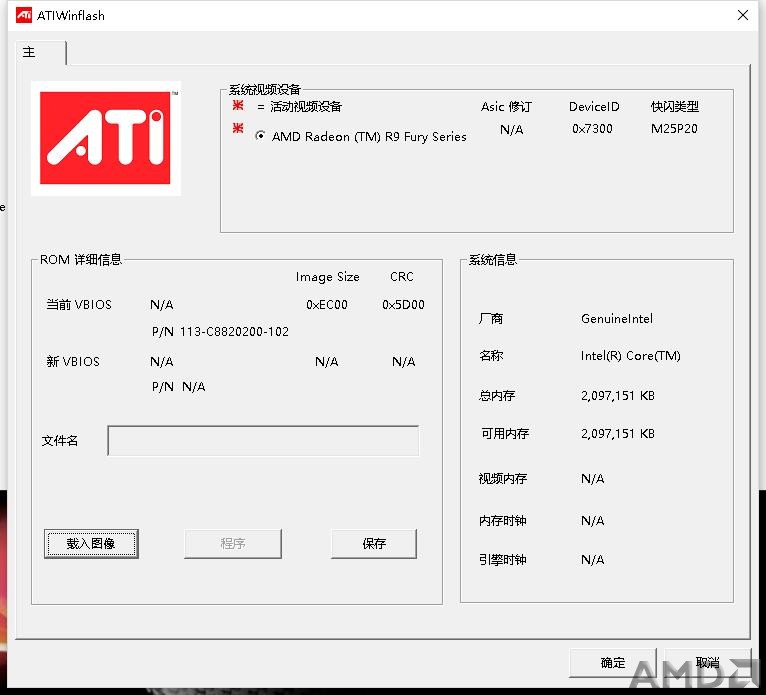Click the GenuineIntel vendor value
Screen dimensions: 766x695
(617, 319)
